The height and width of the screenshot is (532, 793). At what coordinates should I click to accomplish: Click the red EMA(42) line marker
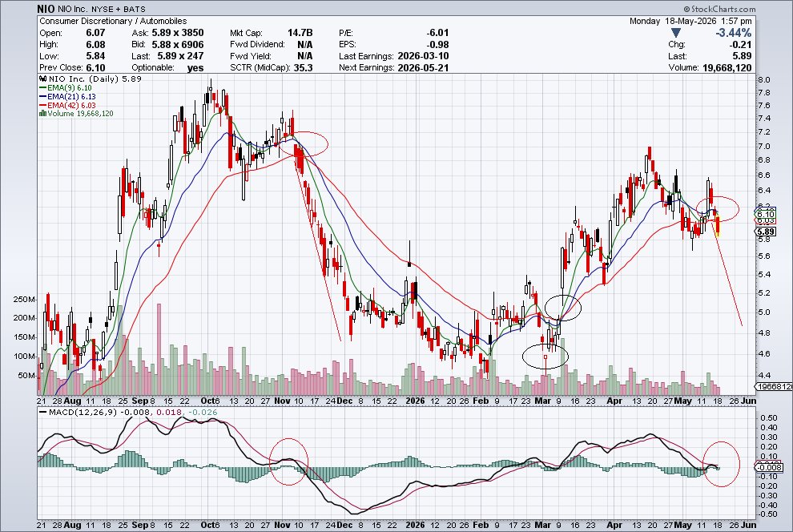43,105
